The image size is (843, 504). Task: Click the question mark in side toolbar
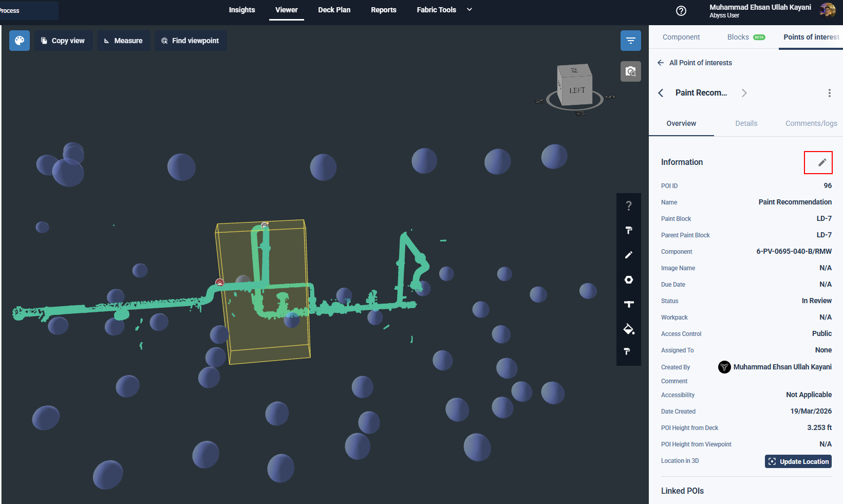click(x=628, y=206)
